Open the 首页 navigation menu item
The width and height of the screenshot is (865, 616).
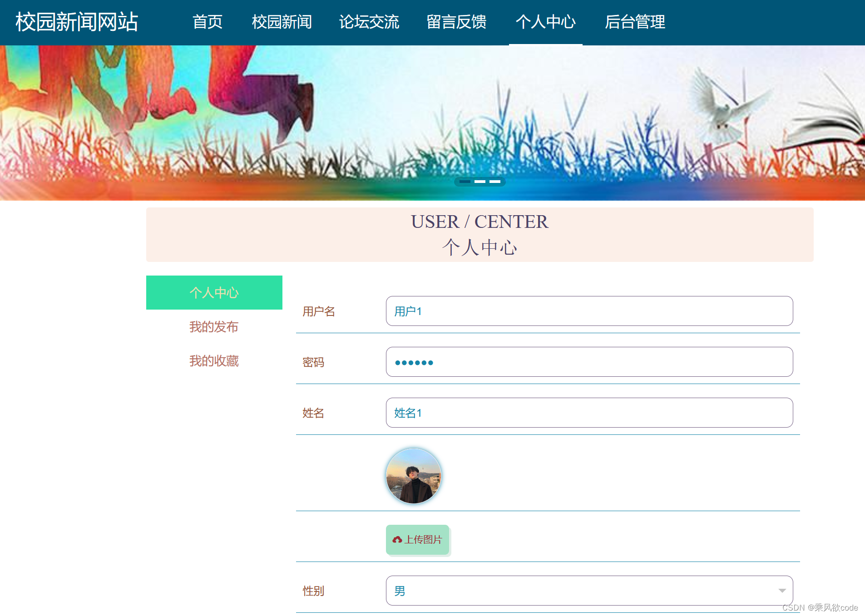208,22
